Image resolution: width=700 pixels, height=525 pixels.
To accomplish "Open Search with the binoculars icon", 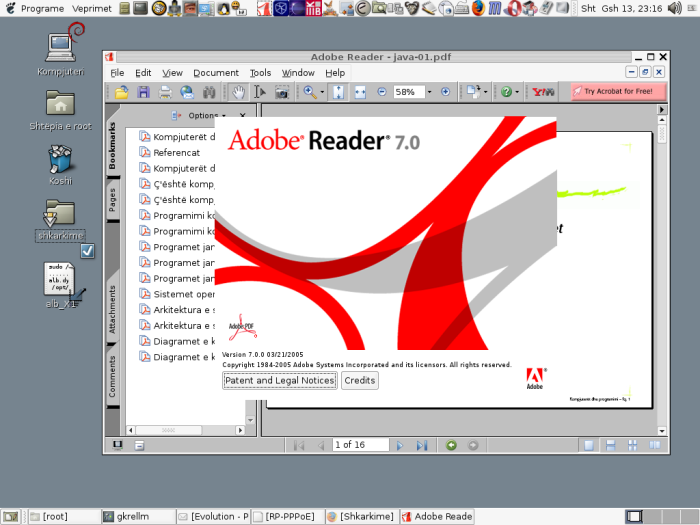I will (209, 92).
